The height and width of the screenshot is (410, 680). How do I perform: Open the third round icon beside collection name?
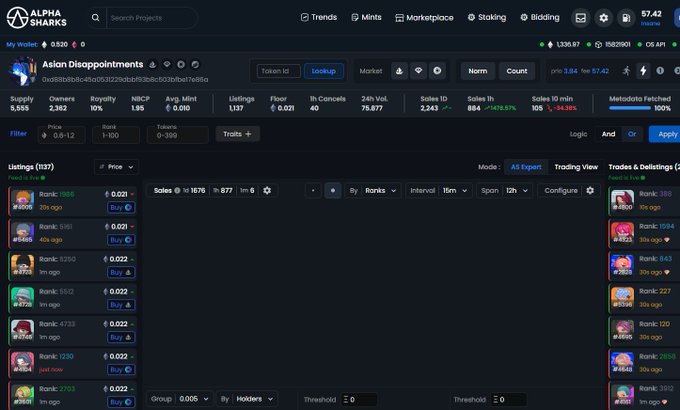click(x=181, y=65)
